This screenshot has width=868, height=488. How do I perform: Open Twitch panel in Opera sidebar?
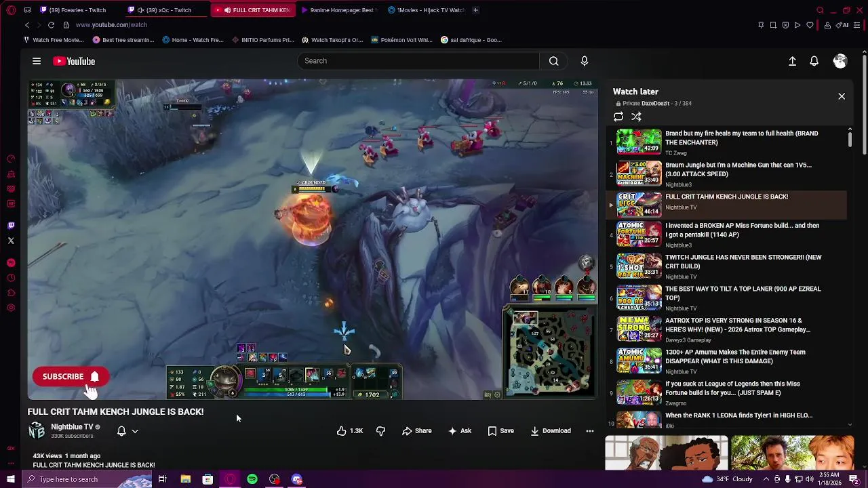click(x=11, y=226)
